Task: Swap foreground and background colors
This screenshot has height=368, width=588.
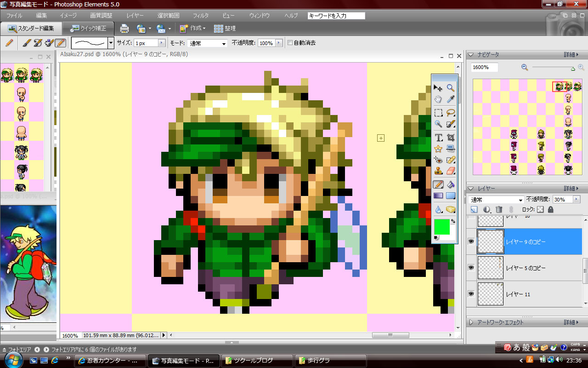Action: point(453,221)
